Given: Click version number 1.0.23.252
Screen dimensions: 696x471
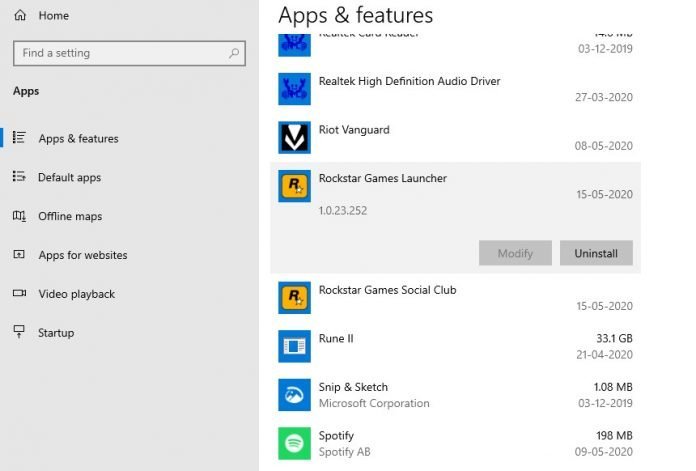Looking at the screenshot, I should pyautogui.click(x=343, y=210).
